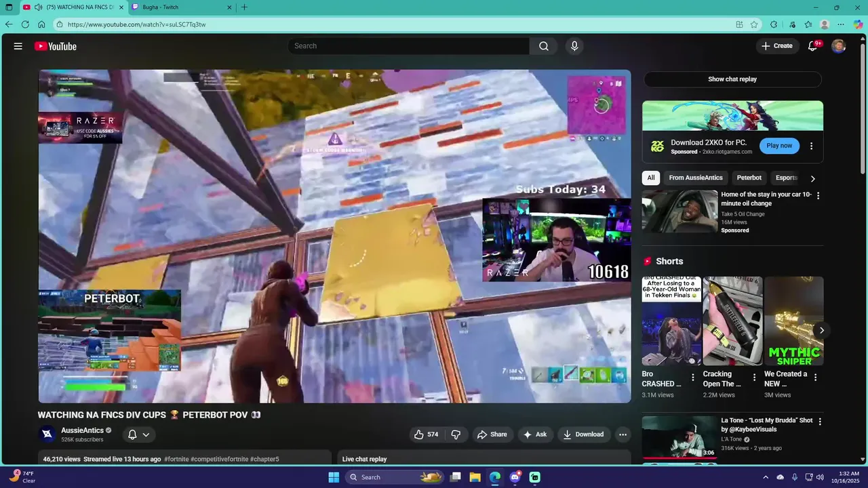The image size is (868, 488).
Task: Open Copilot in Edge sidebar
Action: click(x=858, y=24)
